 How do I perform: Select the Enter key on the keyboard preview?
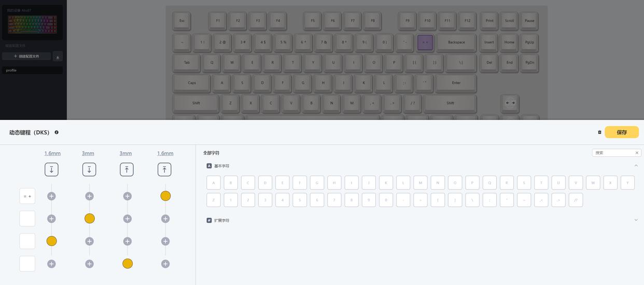pos(456,83)
